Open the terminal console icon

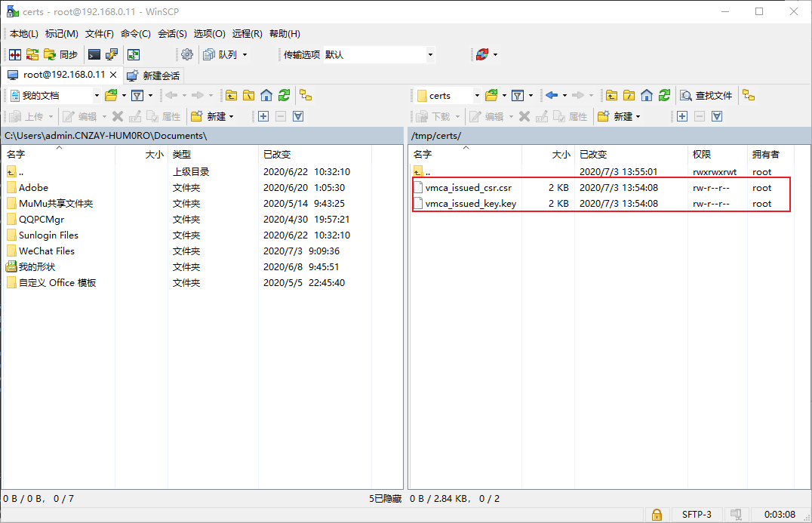(x=94, y=54)
